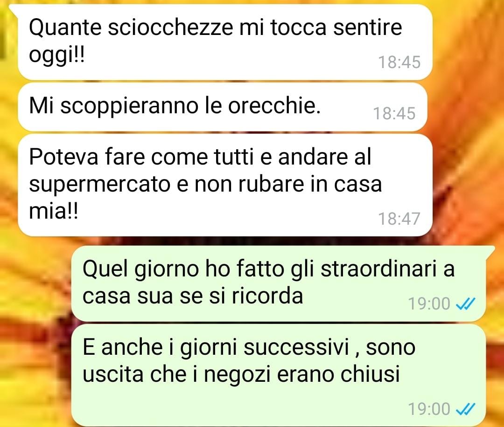This screenshot has width=504, height=427.
Task: Click the word 'supermercato' in the received message
Action: point(100,185)
